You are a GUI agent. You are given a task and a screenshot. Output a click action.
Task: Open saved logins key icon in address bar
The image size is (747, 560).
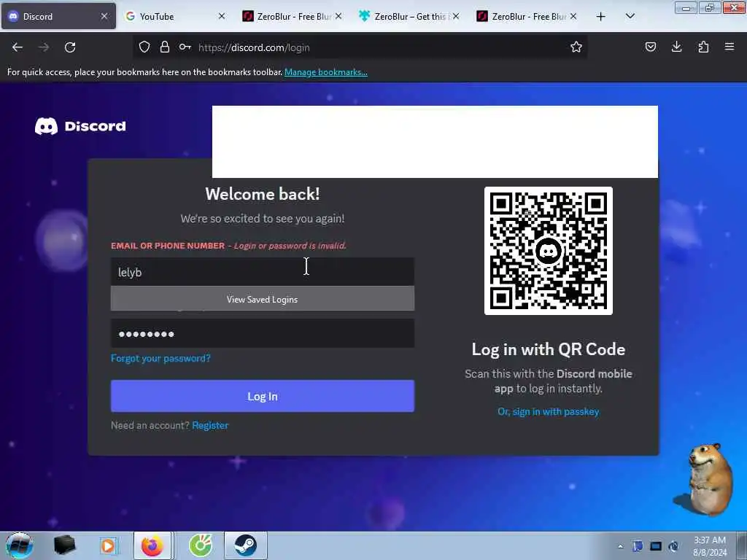pyautogui.click(x=185, y=47)
